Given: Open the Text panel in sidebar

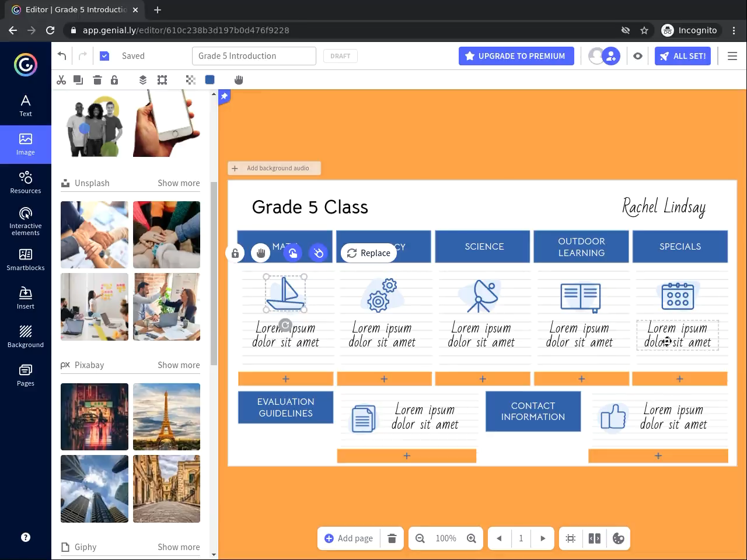Looking at the screenshot, I should pos(26,106).
